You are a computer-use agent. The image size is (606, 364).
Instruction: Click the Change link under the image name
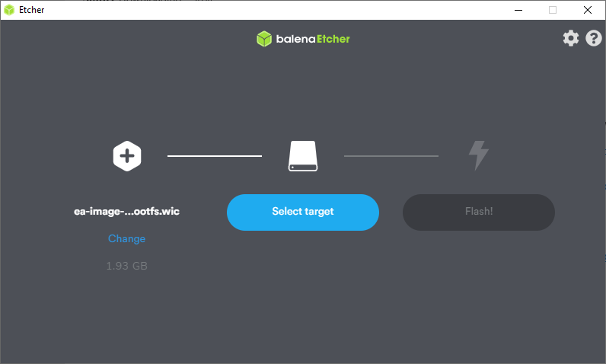[126, 238]
